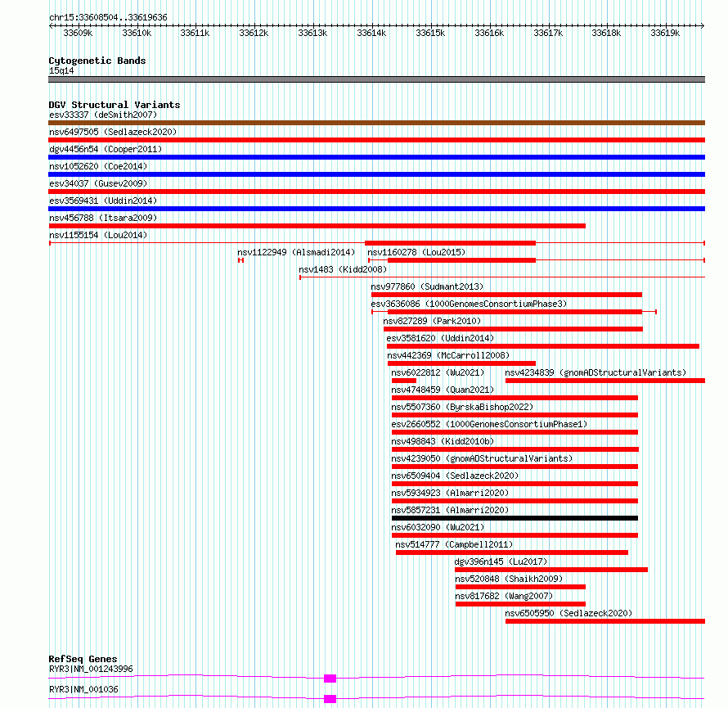728x708 pixels.
Task: Select the blue bar under dgv4456n54
Action: (x=376, y=157)
